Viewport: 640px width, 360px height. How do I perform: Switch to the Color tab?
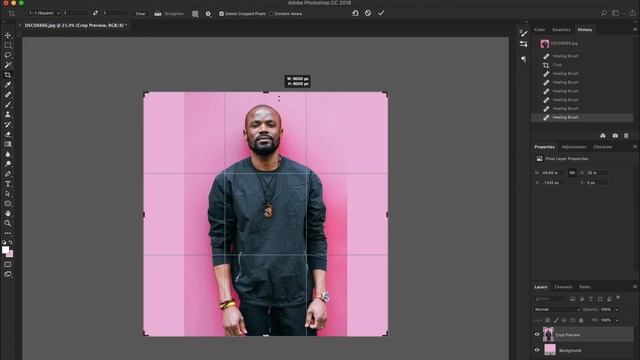coord(540,29)
